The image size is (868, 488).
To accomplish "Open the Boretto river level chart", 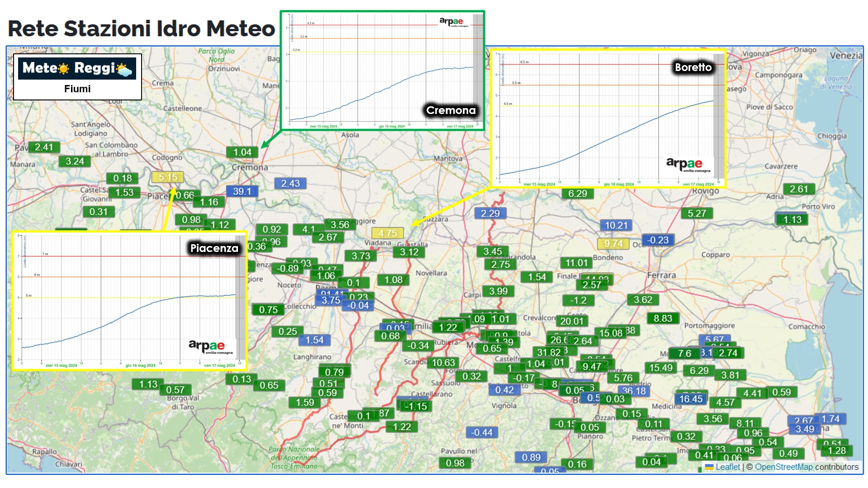I will (x=608, y=118).
